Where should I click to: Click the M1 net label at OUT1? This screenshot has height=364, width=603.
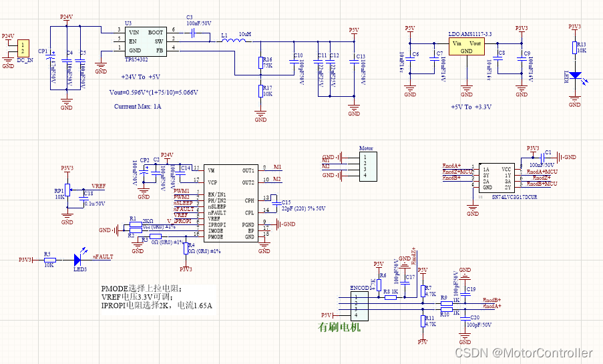pos(277,167)
